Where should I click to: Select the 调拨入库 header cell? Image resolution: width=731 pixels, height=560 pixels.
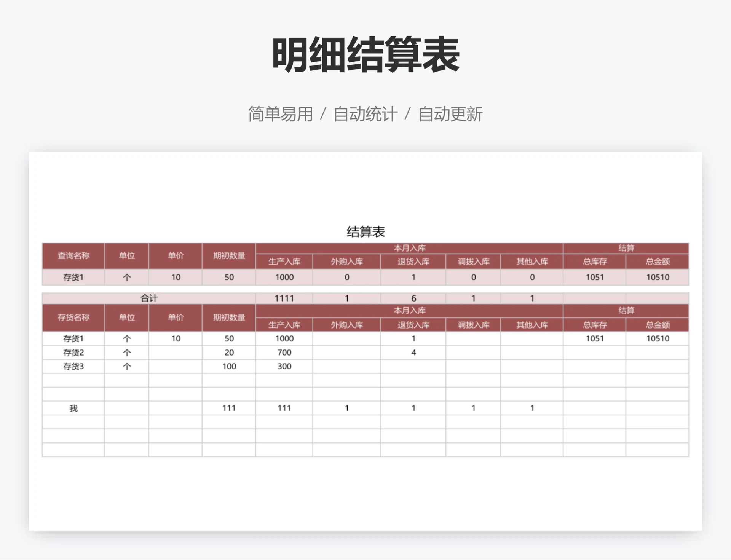point(473,262)
